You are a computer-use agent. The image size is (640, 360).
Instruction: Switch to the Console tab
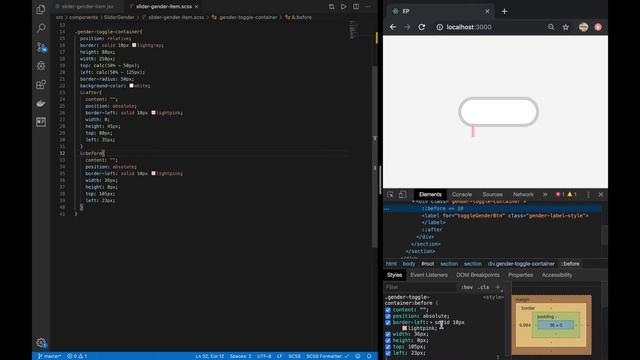pos(462,195)
